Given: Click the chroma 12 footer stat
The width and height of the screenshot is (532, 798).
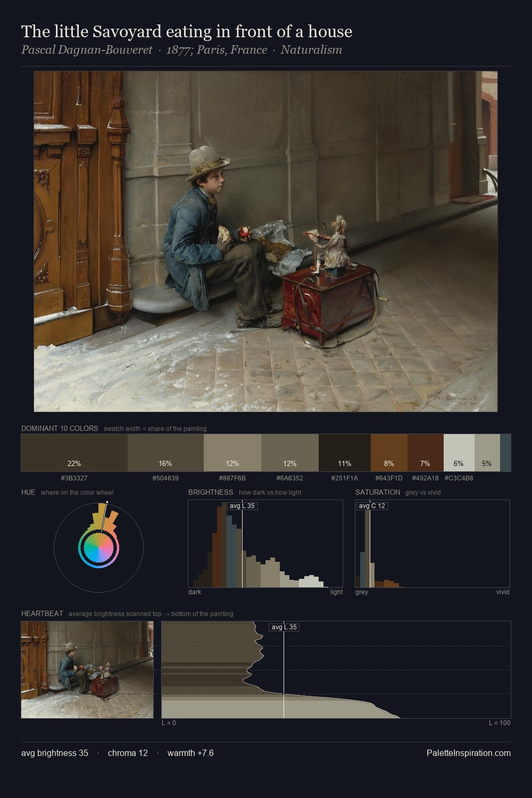Looking at the screenshot, I should [128, 753].
